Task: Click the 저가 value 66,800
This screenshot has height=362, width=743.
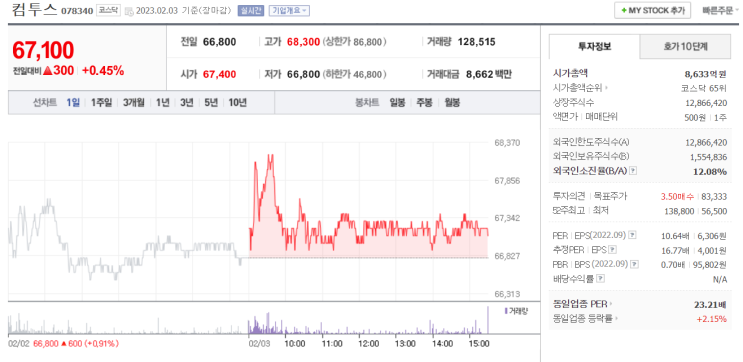Action: (x=303, y=74)
